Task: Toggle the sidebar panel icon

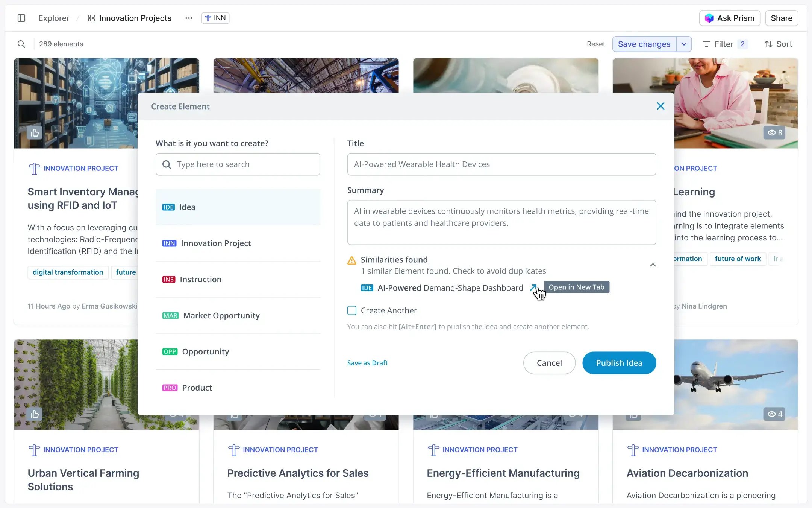Action: 21,18
